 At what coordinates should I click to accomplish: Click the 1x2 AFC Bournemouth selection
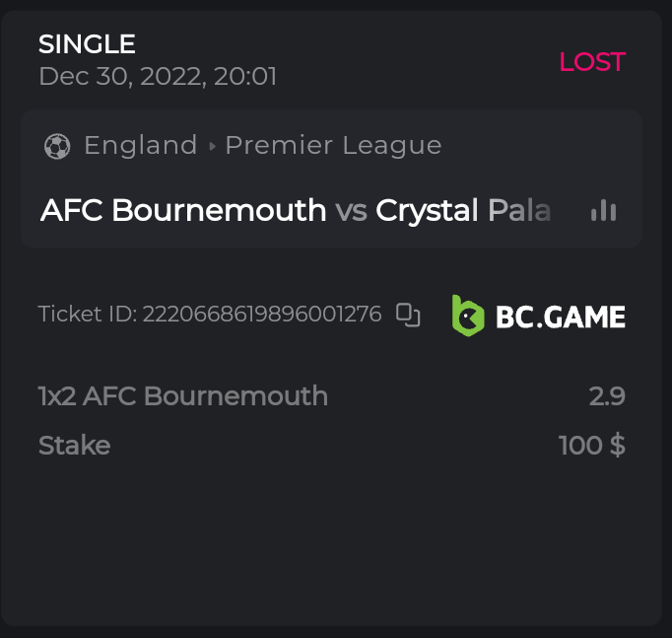click(x=183, y=396)
